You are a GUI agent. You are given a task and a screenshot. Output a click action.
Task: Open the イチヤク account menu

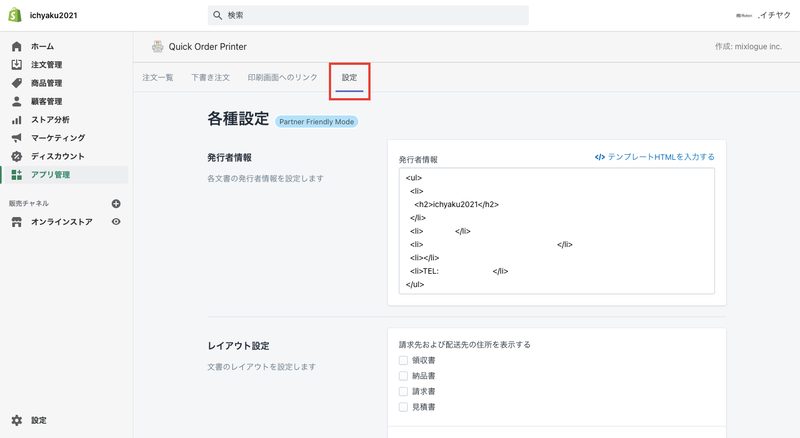click(x=763, y=15)
